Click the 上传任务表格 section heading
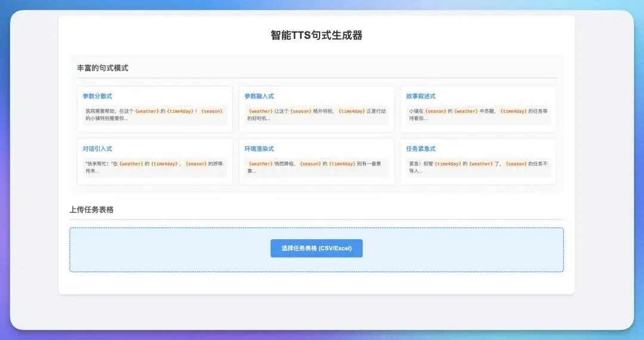644x340 pixels. click(x=91, y=209)
